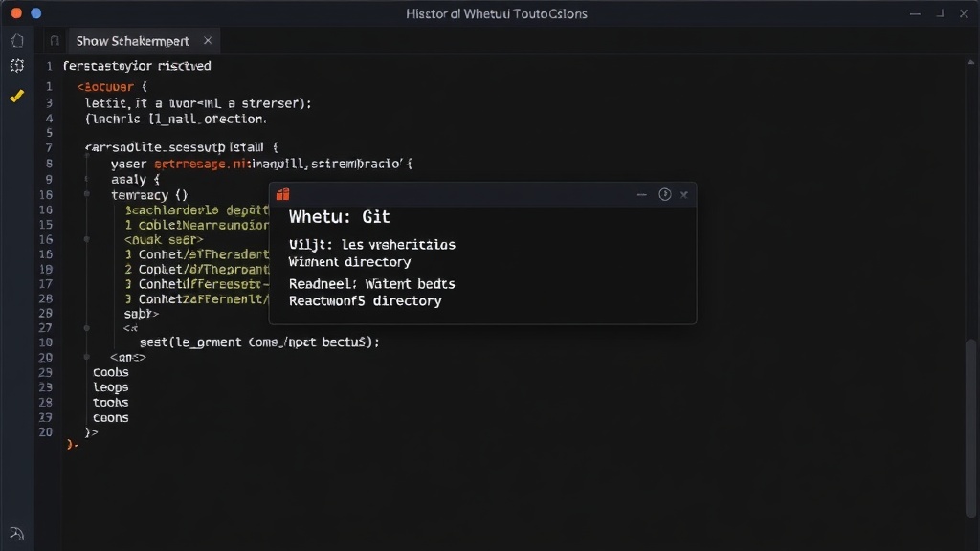Click 'Wirnent directory' in the popup
The height and width of the screenshot is (551, 980).
coord(350,262)
